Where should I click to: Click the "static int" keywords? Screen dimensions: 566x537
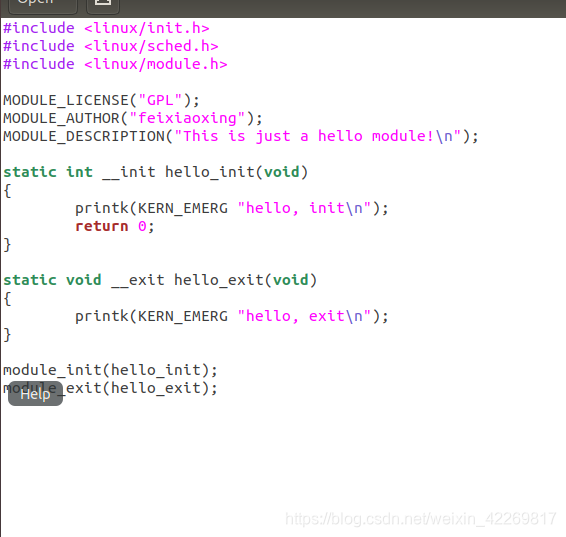tap(48, 172)
